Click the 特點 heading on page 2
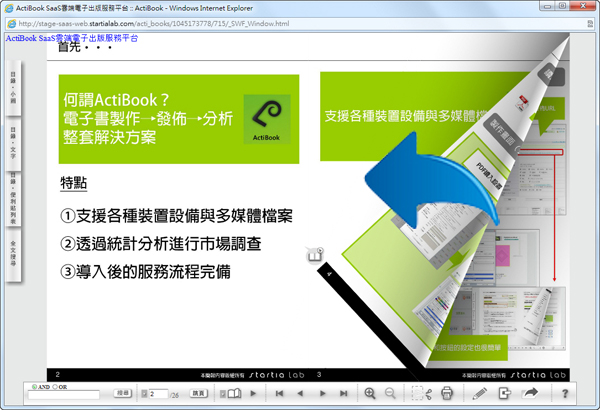600x410 pixels. click(x=73, y=183)
